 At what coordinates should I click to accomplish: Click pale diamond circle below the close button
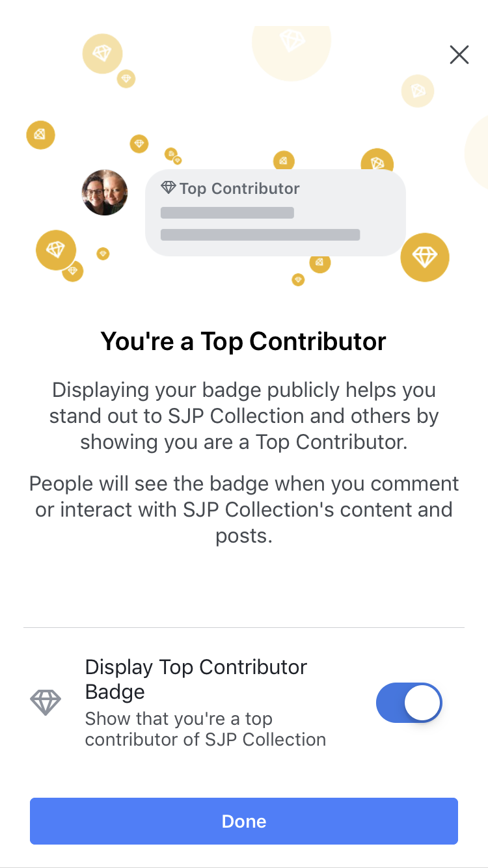click(x=418, y=91)
